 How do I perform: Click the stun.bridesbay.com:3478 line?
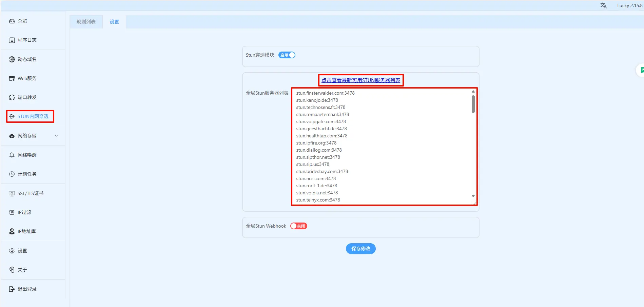[x=322, y=171]
